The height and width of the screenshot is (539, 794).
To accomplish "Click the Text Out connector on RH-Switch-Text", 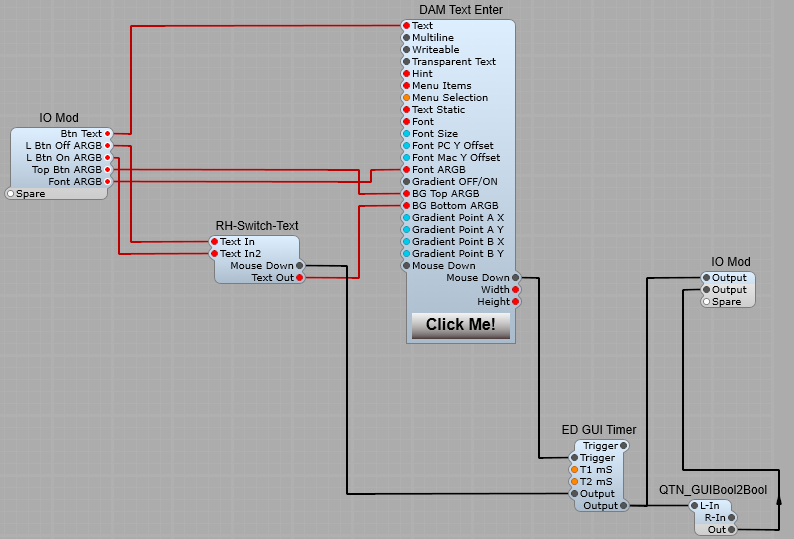I will [299, 278].
